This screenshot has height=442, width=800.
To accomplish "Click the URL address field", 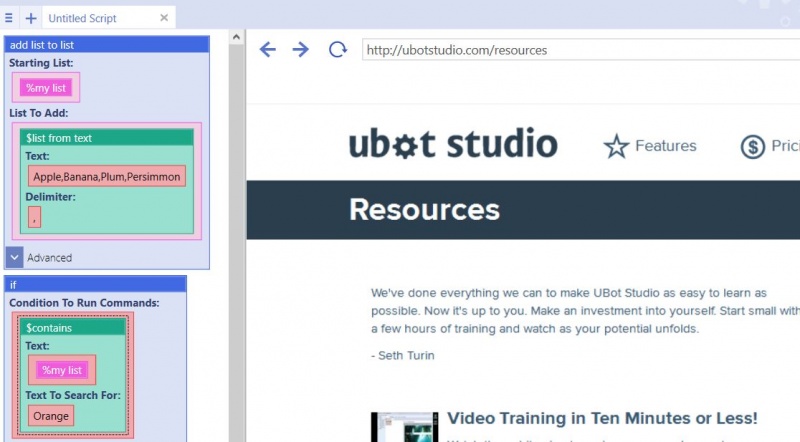I will [x=581, y=50].
